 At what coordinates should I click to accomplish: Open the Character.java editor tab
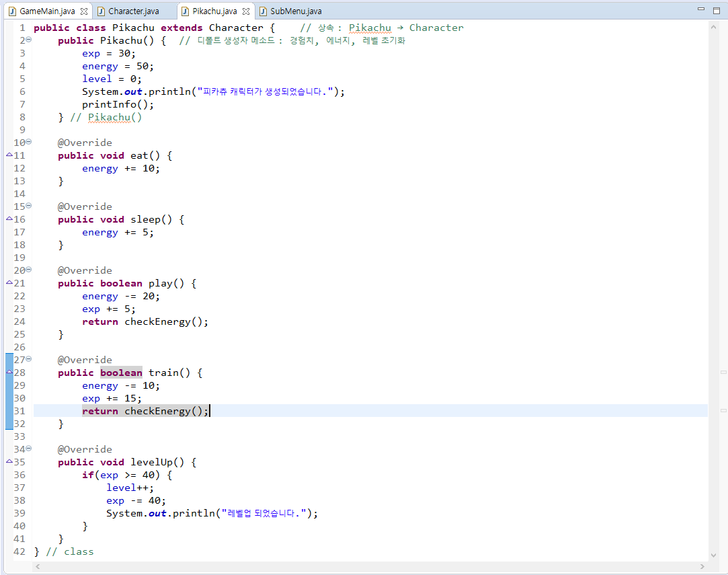(x=133, y=11)
